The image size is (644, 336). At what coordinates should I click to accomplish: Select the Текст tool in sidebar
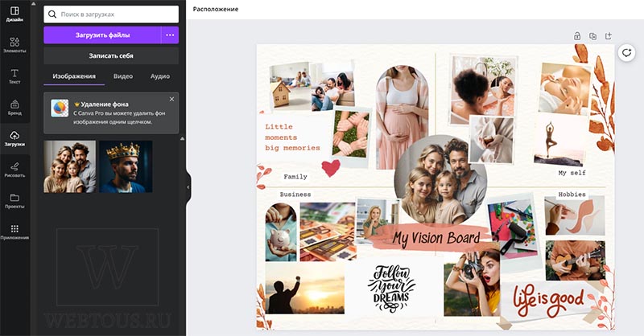point(14,76)
